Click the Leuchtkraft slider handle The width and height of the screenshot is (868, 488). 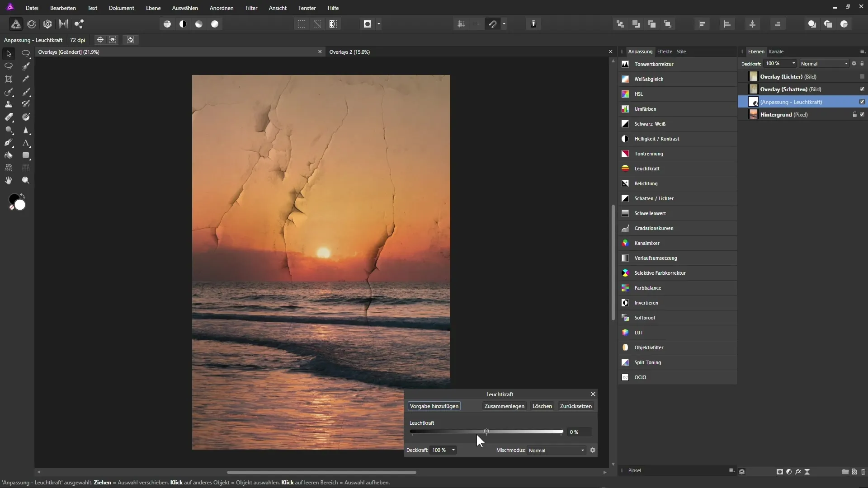coord(486,432)
